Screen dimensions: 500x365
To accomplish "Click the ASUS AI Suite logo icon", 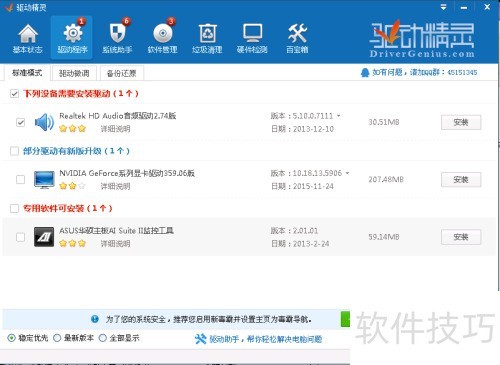I will coord(44,237).
